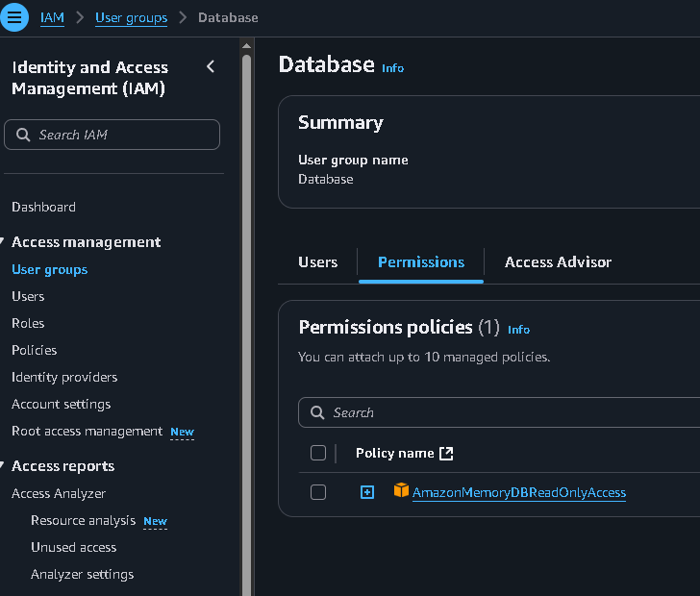Open Access Analyzer in the sidebar
Screen dimensions: 700x596
pos(59,493)
